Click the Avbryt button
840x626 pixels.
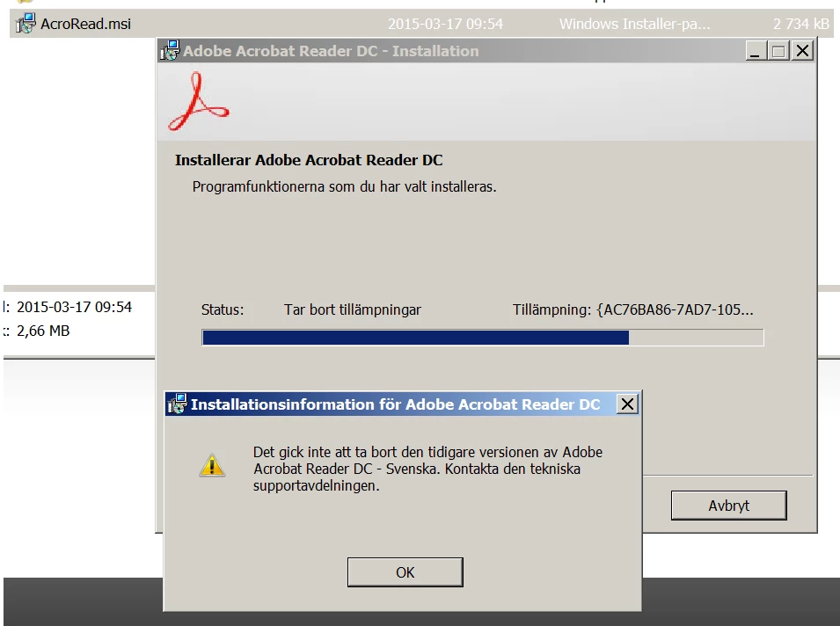pyautogui.click(x=728, y=506)
